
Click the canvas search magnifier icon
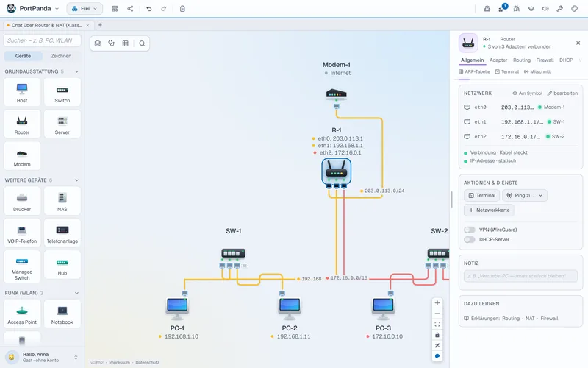142,43
